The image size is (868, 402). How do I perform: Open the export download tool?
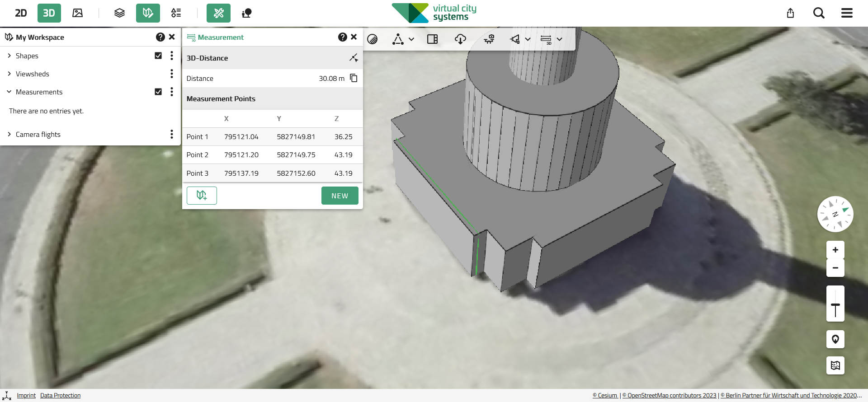(x=460, y=39)
